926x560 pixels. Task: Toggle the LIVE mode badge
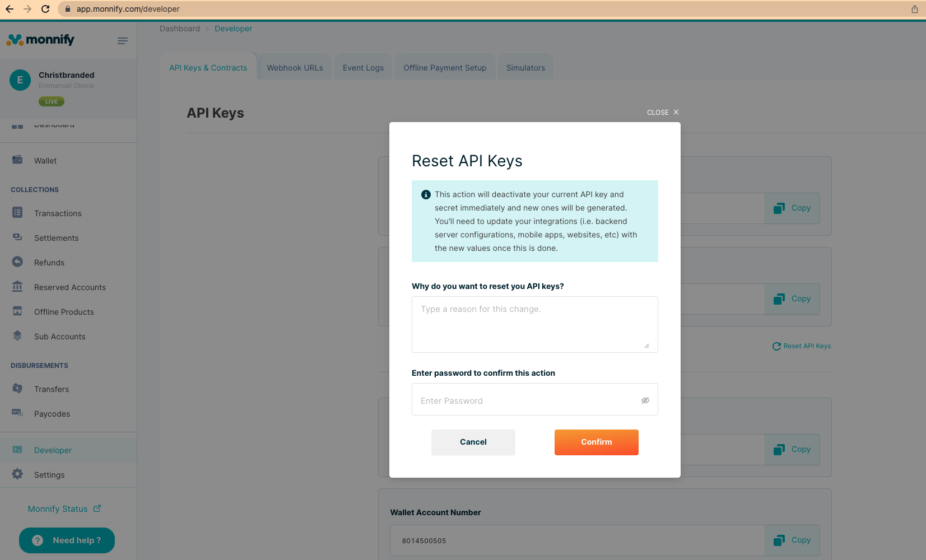pyautogui.click(x=51, y=101)
